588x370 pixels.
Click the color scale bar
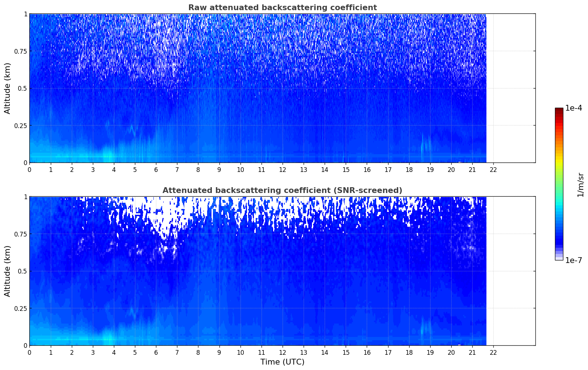559,184
